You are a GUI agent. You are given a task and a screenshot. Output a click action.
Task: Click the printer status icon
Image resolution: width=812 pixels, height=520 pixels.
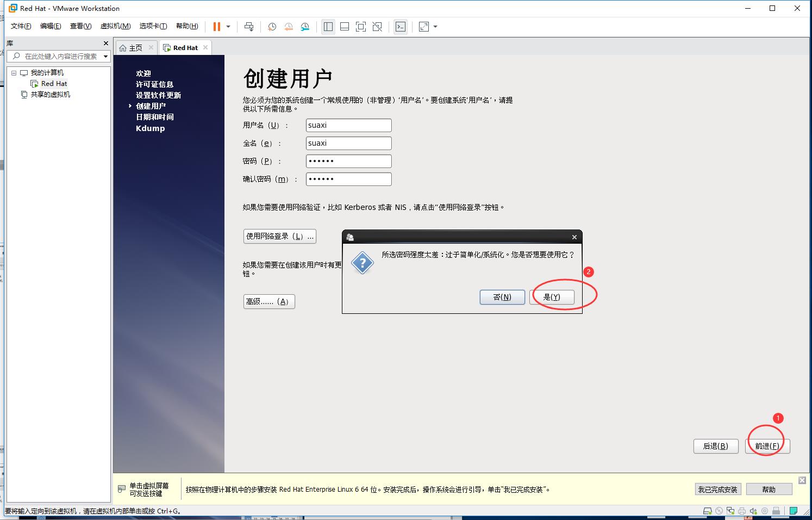point(742,511)
